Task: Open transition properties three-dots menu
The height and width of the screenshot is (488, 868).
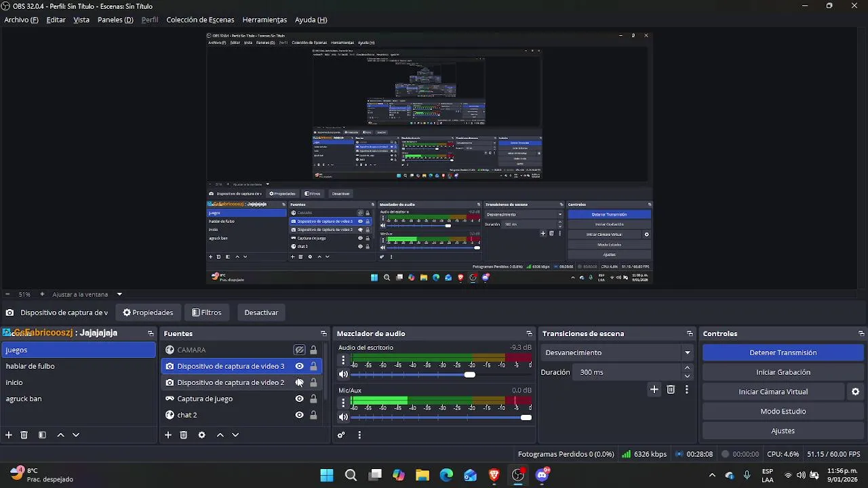Action: point(686,389)
